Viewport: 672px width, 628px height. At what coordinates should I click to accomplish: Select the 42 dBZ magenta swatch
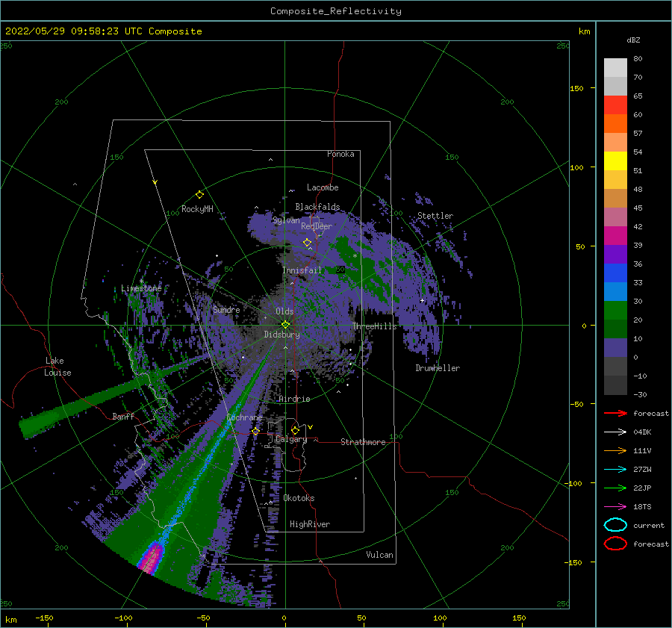[615, 235]
